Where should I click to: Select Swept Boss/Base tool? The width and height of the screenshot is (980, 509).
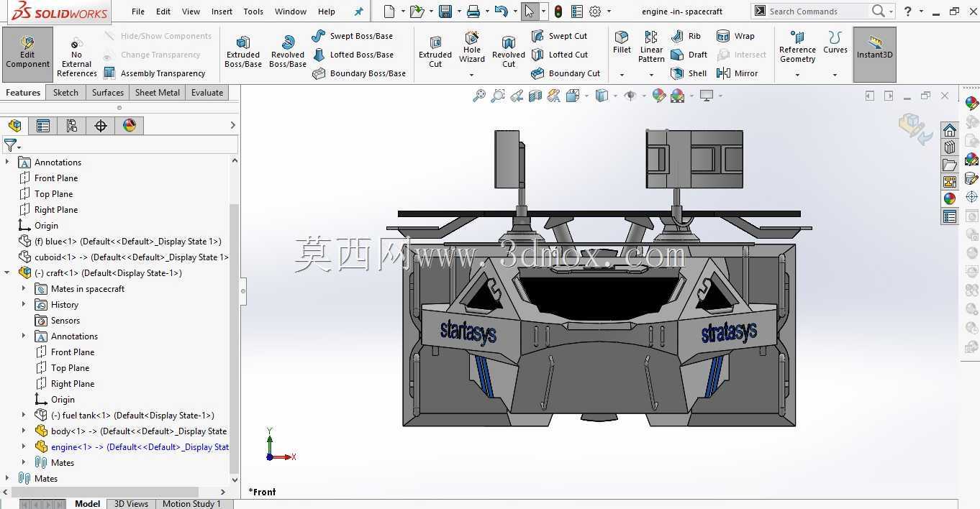tap(353, 36)
